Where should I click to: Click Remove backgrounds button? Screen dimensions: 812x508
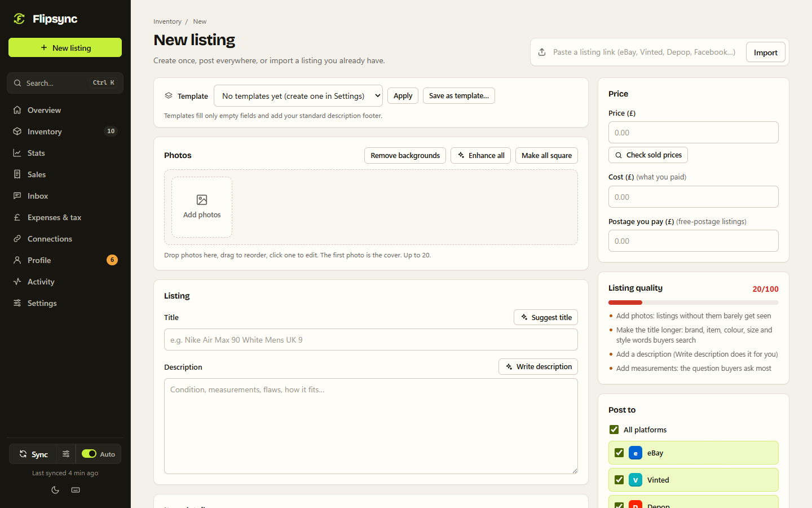[405, 155]
